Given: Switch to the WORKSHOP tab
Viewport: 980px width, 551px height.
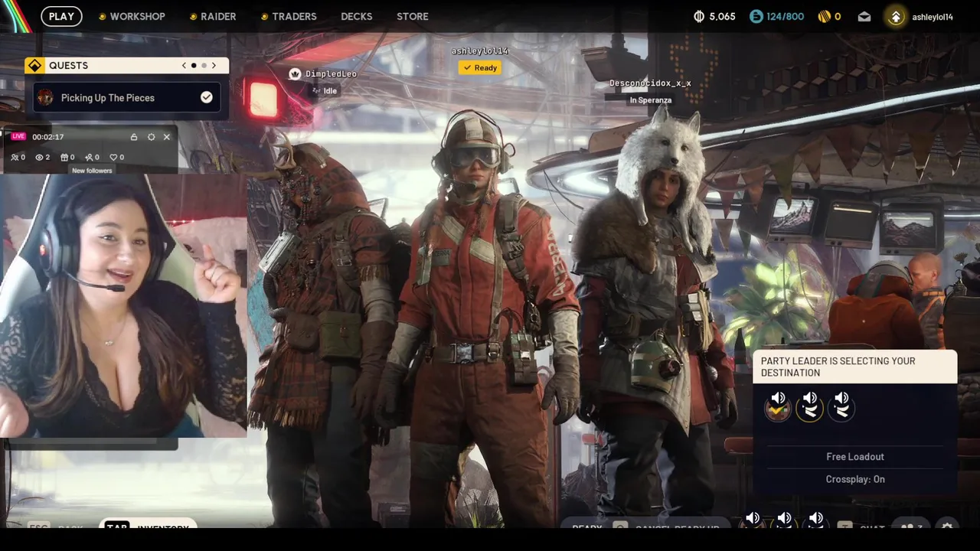Looking at the screenshot, I should [x=132, y=16].
